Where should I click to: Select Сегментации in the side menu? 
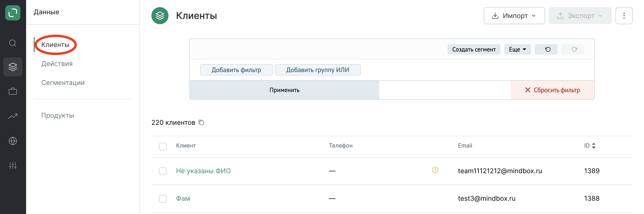tap(63, 83)
